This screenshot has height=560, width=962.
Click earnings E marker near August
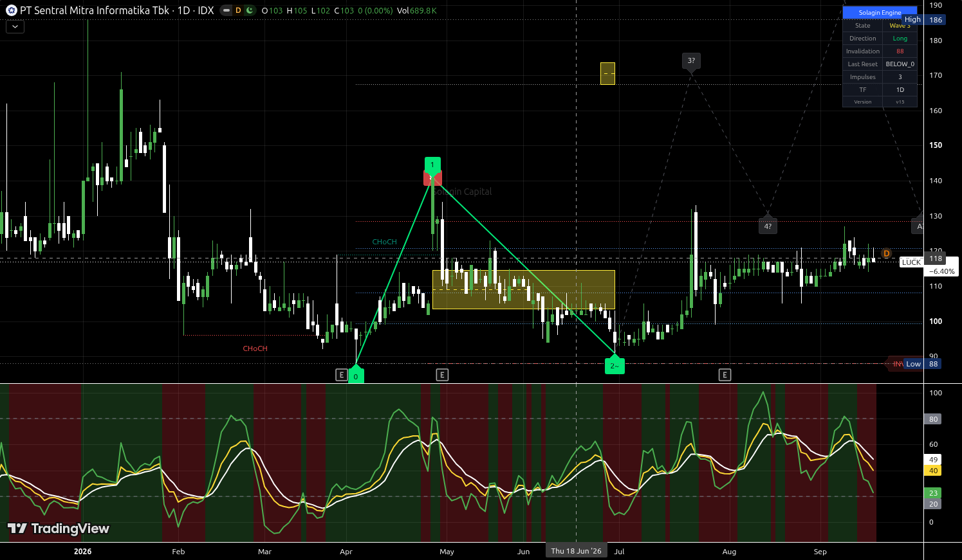pos(725,375)
